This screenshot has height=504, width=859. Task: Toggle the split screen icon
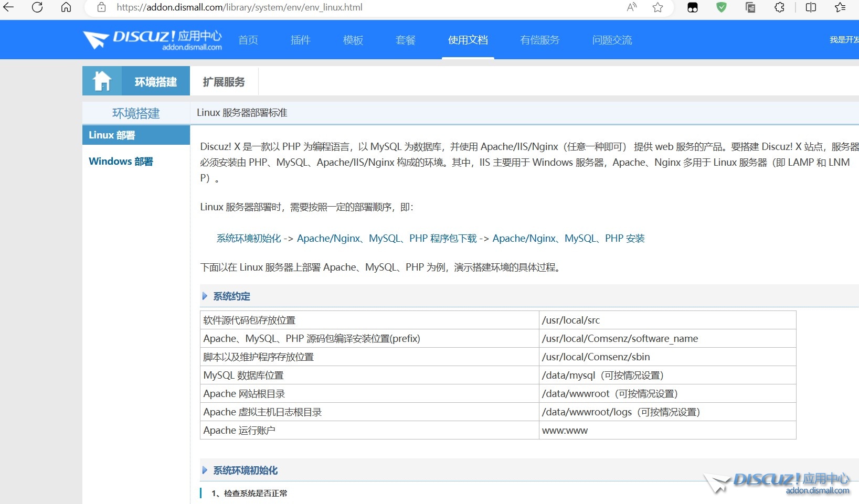(811, 7)
